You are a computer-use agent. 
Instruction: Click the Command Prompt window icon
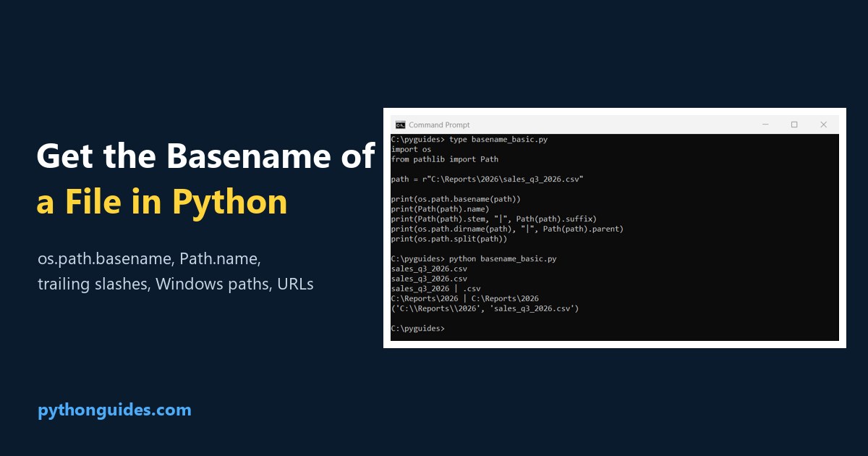(400, 124)
